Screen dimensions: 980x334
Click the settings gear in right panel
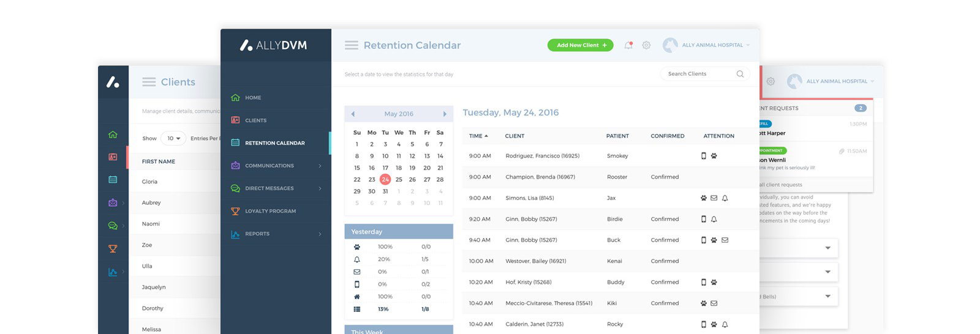(x=771, y=81)
